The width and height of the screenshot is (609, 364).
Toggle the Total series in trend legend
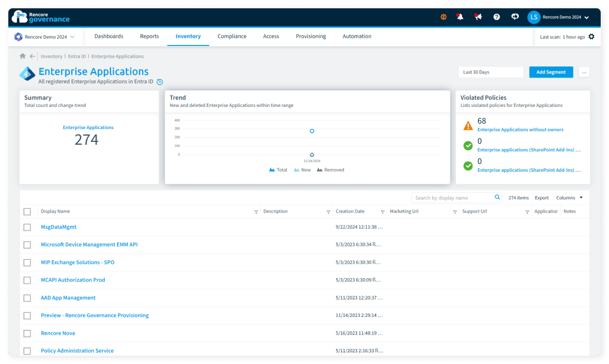pyautogui.click(x=278, y=170)
